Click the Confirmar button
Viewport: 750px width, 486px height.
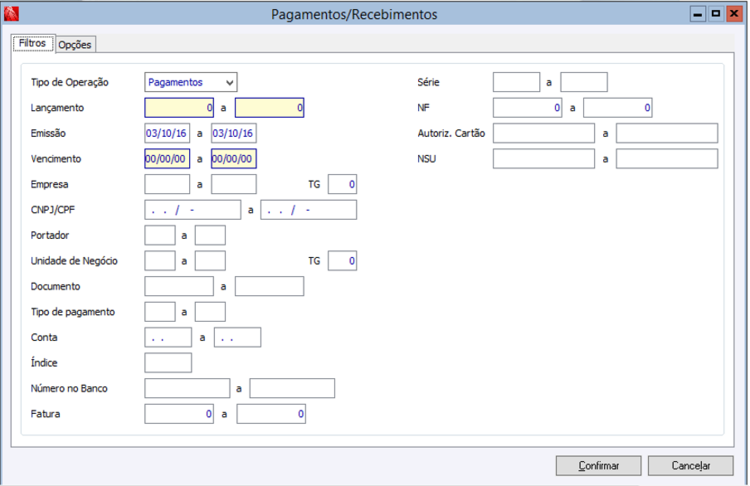point(598,465)
